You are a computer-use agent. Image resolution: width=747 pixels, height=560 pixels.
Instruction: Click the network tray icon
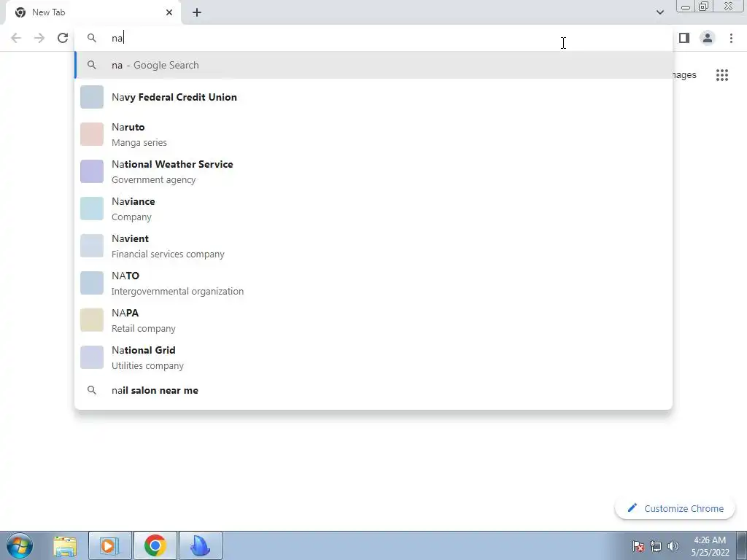656,546
